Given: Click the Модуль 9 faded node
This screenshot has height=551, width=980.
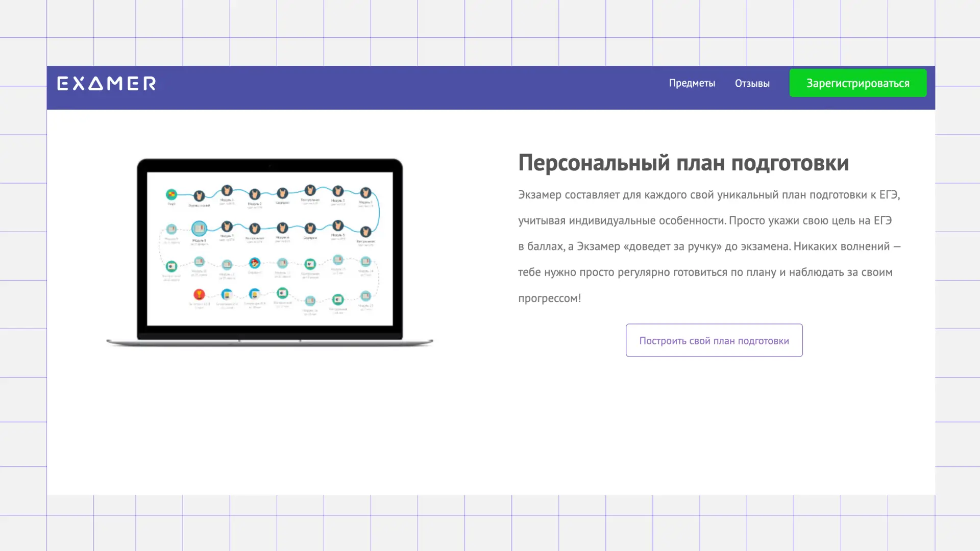Looking at the screenshot, I should point(171,229).
